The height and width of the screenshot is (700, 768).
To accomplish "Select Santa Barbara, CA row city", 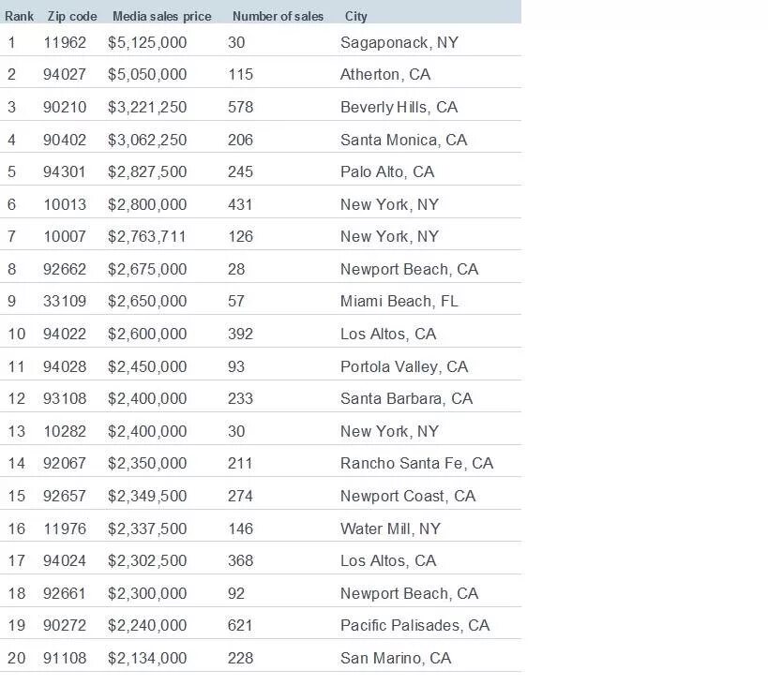I will tap(406, 398).
